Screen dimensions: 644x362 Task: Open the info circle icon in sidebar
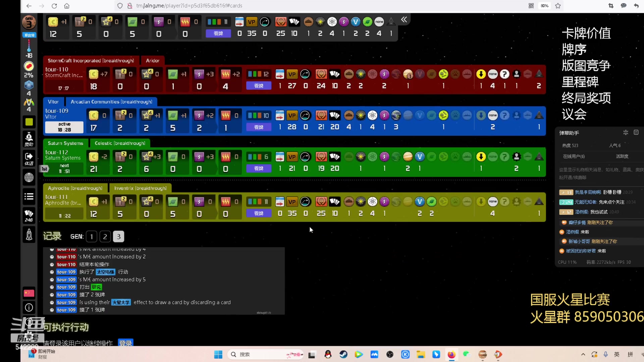[29, 307]
